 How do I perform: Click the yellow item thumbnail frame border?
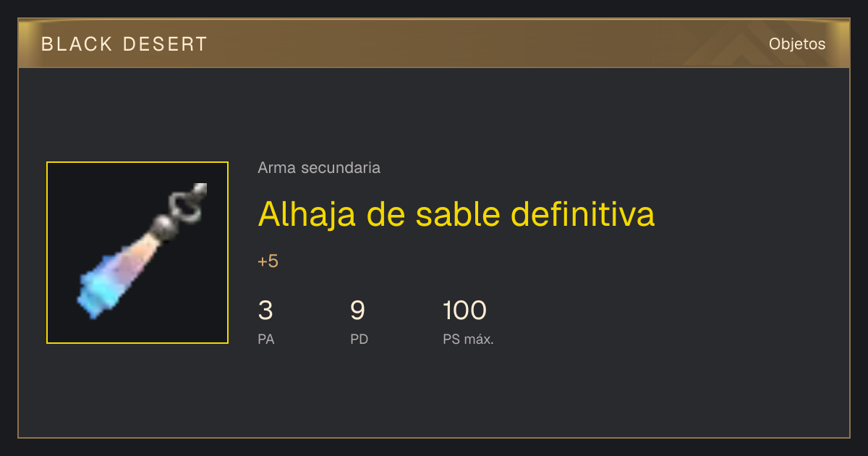click(x=137, y=162)
